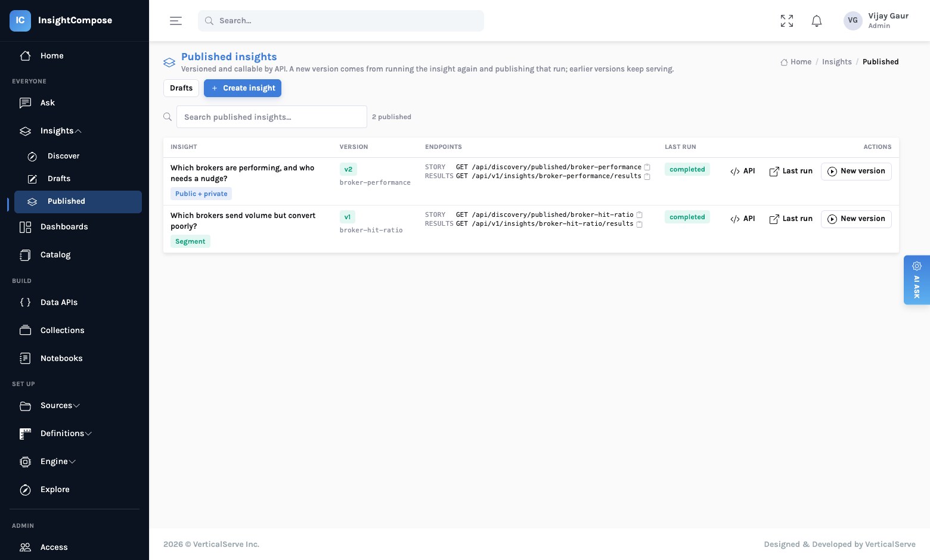Image resolution: width=930 pixels, height=560 pixels.
Task: Click the fullscreen expand icon
Action: [787, 21]
